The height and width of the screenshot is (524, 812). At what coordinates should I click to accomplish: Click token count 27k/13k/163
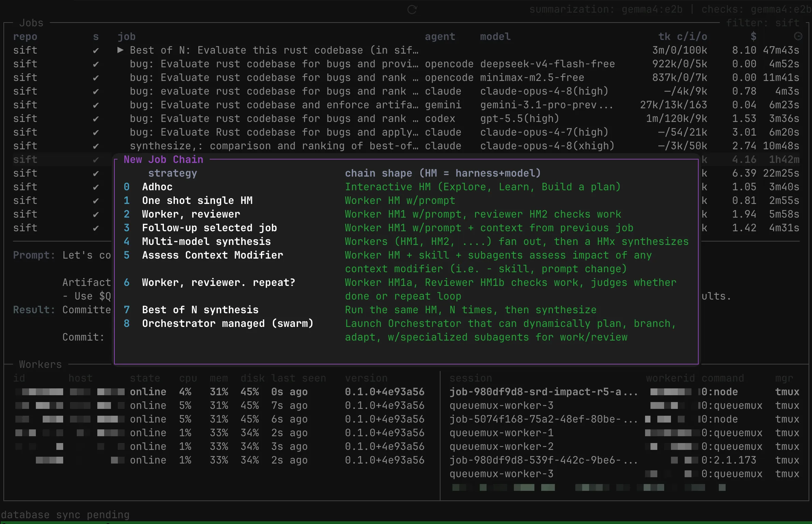tap(674, 105)
